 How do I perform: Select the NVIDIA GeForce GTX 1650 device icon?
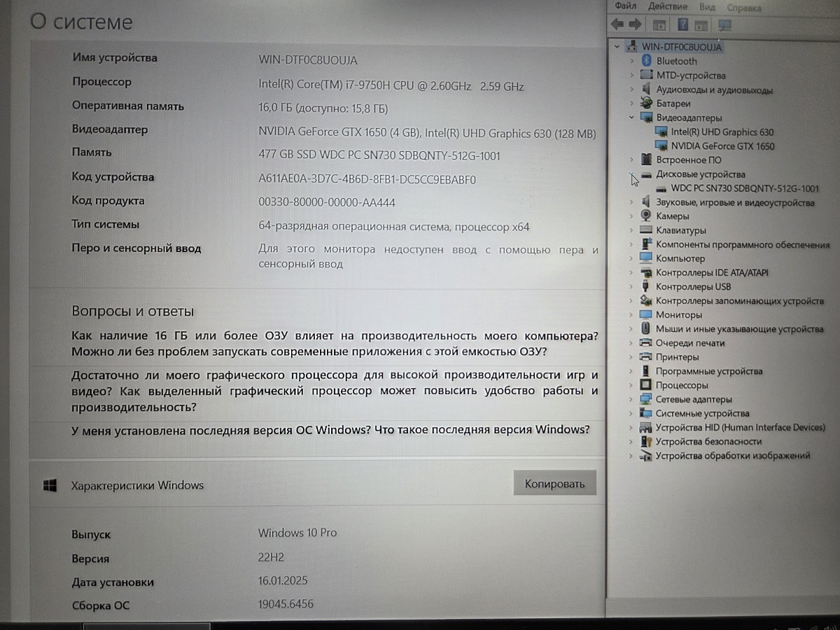point(661,146)
